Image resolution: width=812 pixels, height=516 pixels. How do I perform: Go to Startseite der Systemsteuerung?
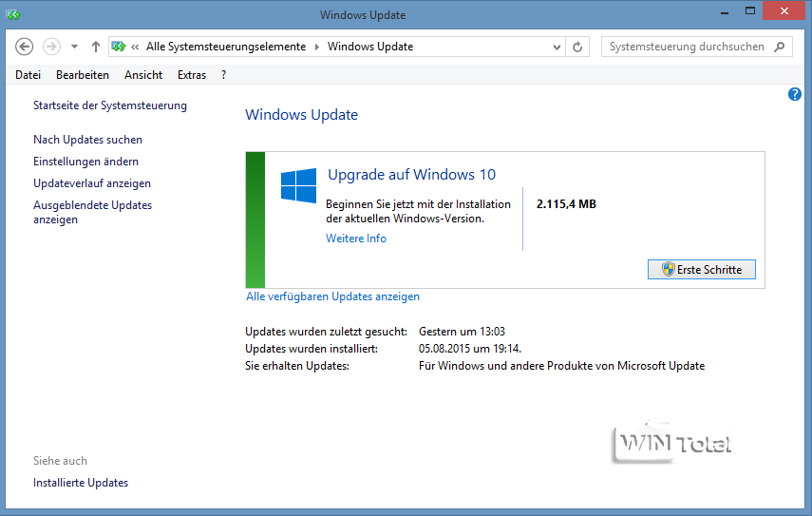(x=110, y=105)
